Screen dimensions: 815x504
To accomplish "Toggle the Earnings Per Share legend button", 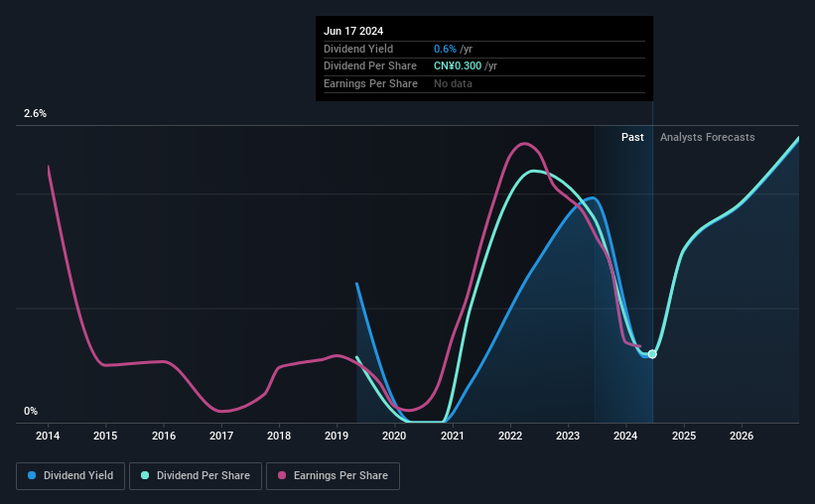I will [333, 476].
